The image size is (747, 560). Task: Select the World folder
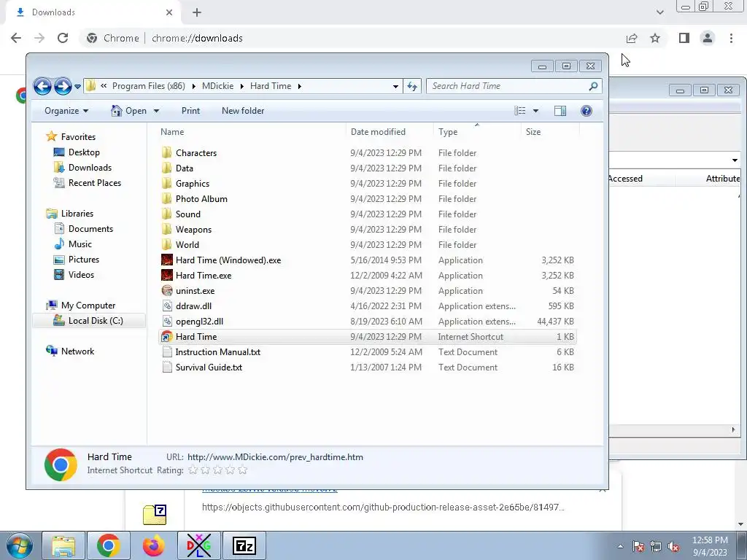click(187, 245)
